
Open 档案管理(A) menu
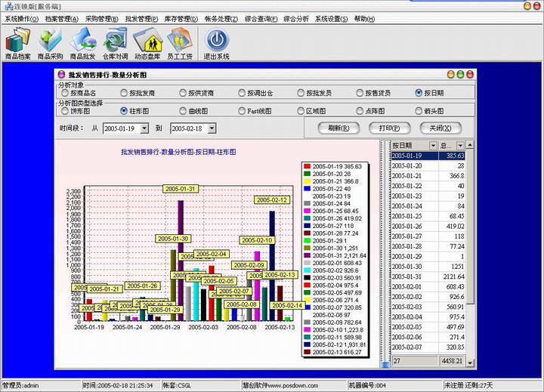pyautogui.click(x=62, y=19)
